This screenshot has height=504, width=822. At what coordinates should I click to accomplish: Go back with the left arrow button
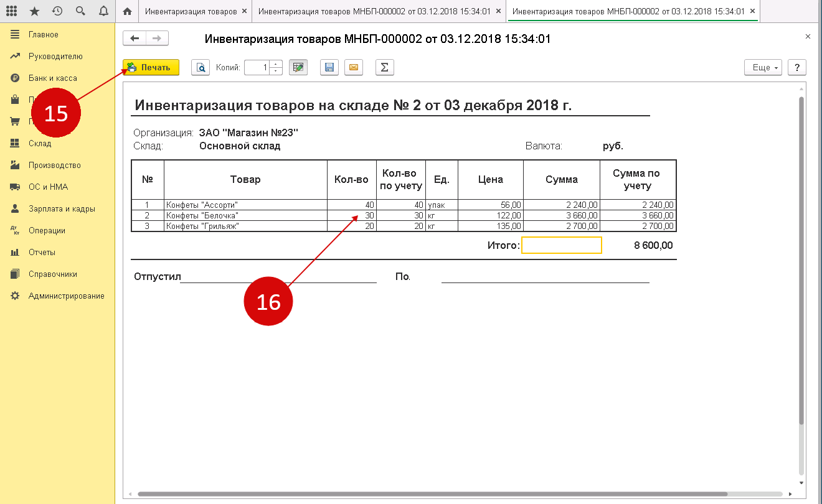[134, 39]
